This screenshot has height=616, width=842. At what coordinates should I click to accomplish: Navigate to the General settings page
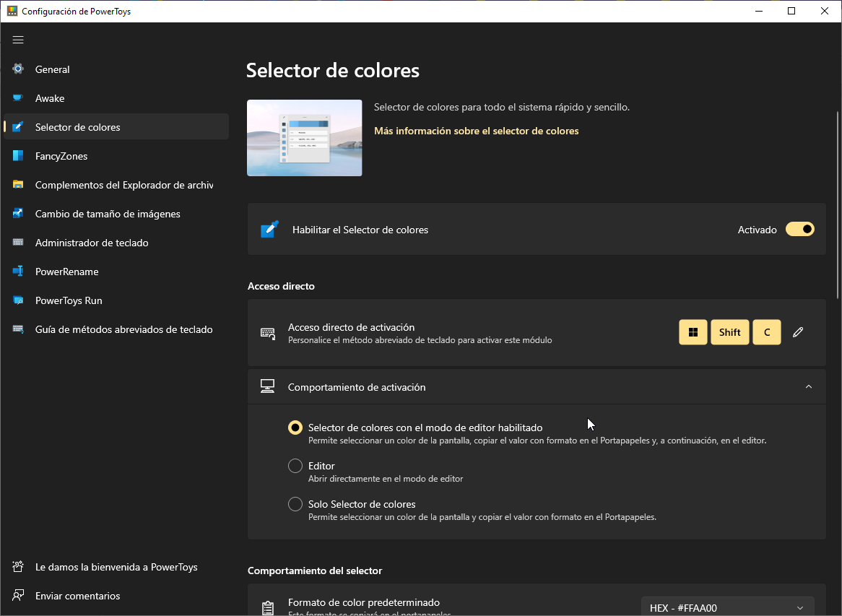pos(19,69)
